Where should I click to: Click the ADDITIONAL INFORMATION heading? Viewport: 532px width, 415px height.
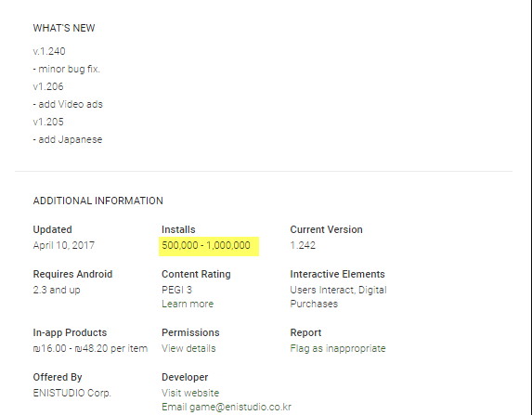point(98,201)
